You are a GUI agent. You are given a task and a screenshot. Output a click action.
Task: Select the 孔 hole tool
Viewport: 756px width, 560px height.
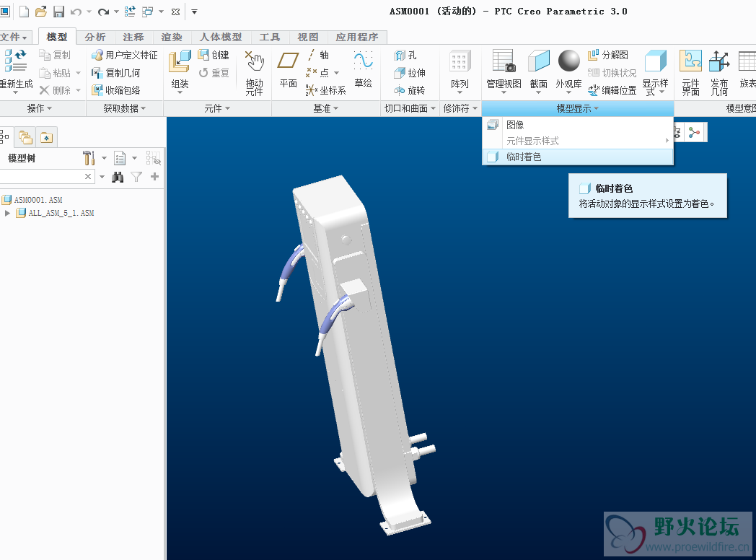[x=405, y=55]
